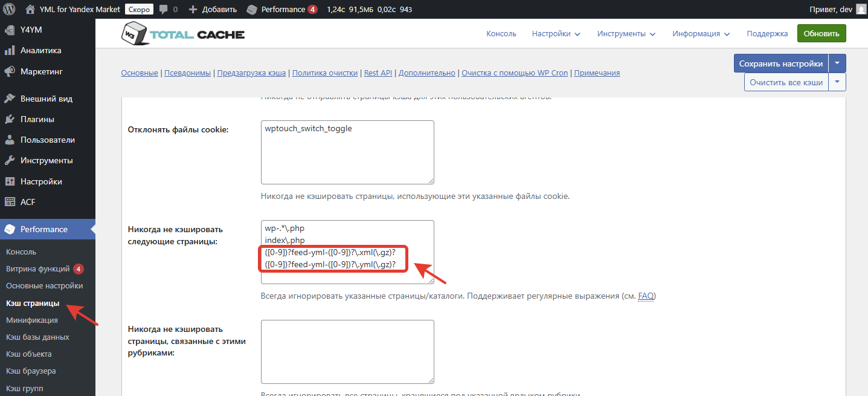Click the comments bubble icon in admin bar
Viewport: 868px width, 396px height.
pos(164,10)
